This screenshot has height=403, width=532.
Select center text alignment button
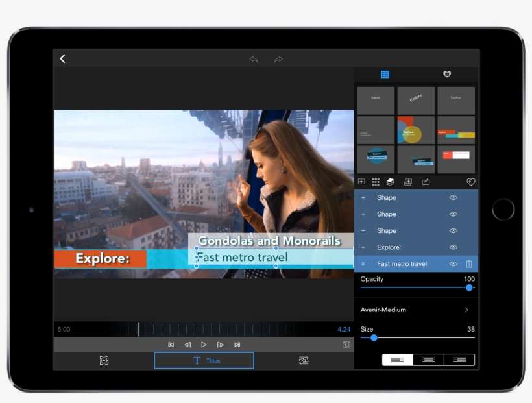coord(428,360)
